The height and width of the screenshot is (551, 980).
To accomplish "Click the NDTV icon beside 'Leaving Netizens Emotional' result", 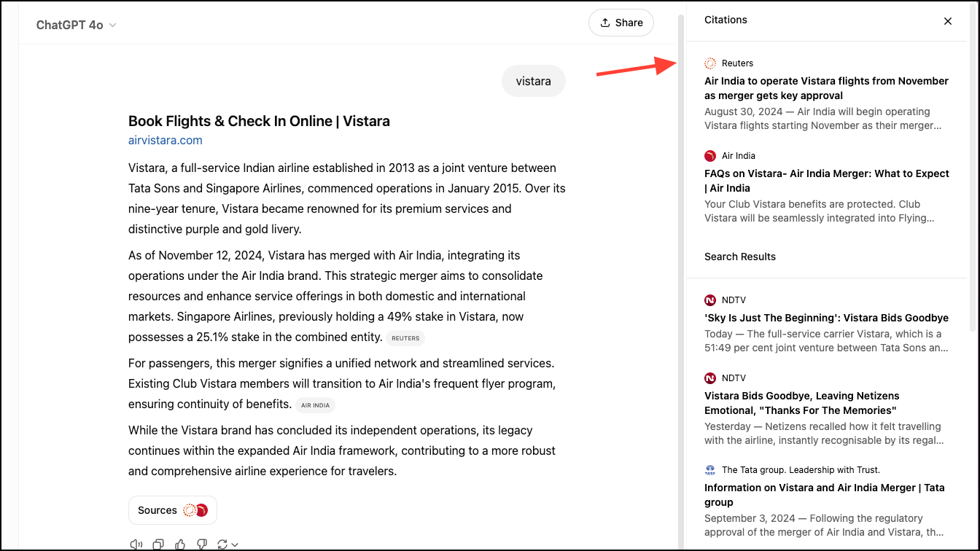I will (x=710, y=378).
